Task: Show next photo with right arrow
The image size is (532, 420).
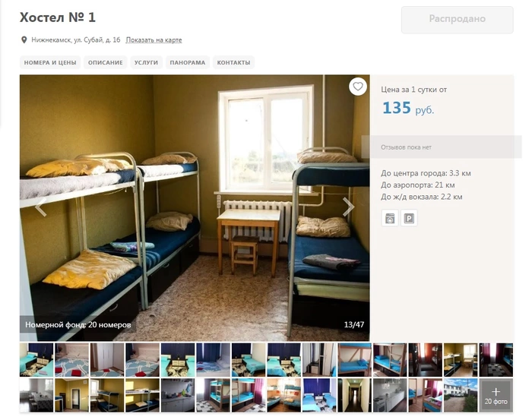Action: click(x=348, y=207)
